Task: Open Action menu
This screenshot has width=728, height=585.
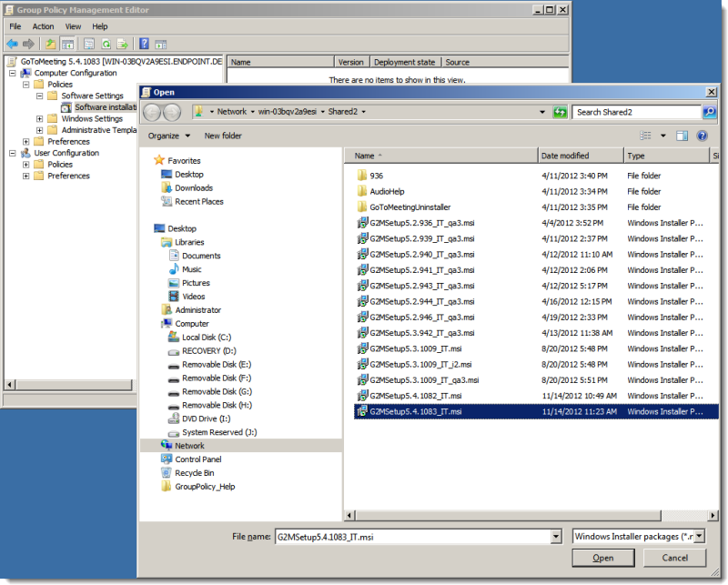Action: pos(43,26)
